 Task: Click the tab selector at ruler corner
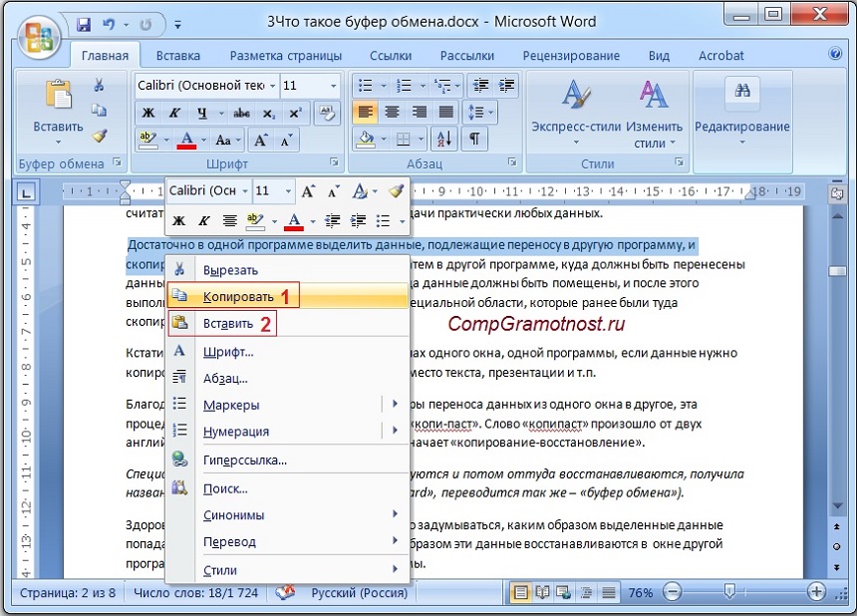click(26, 192)
